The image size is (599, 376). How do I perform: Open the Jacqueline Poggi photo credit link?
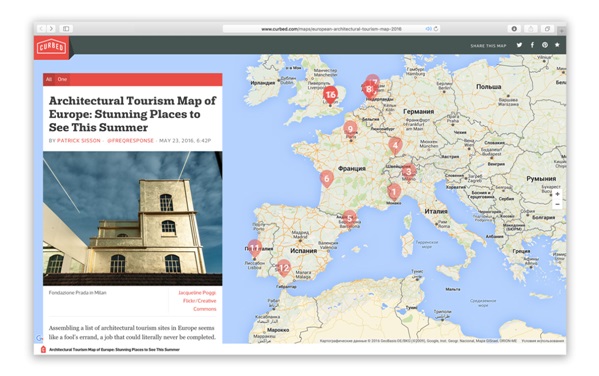tap(197, 293)
